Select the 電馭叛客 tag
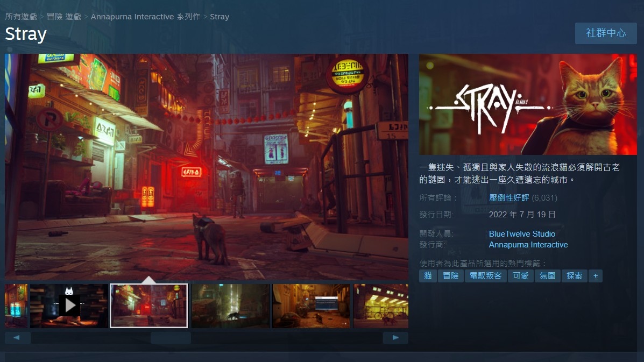 [x=485, y=276]
